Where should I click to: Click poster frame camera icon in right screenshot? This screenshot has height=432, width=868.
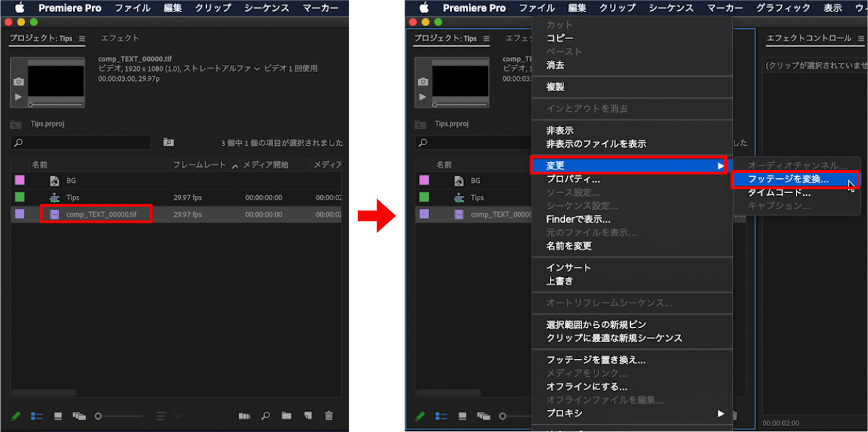click(423, 81)
